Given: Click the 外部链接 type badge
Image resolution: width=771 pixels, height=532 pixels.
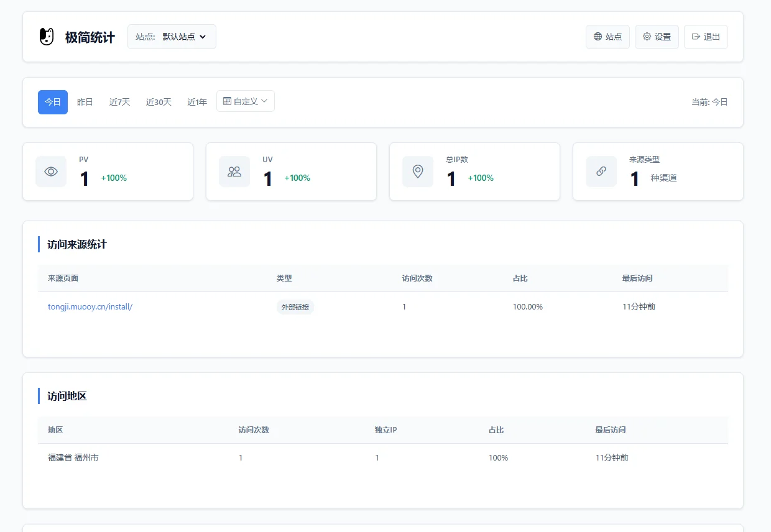Looking at the screenshot, I should pyautogui.click(x=295, y=307).
